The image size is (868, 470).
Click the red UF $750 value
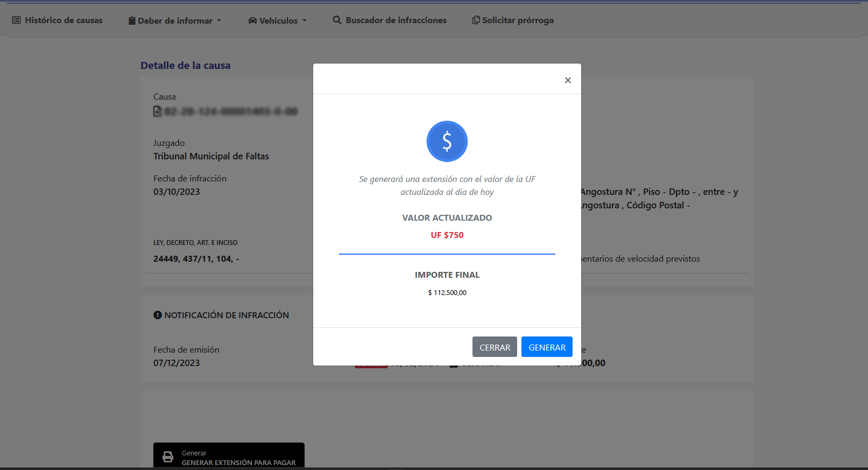[x=447, y=235]
